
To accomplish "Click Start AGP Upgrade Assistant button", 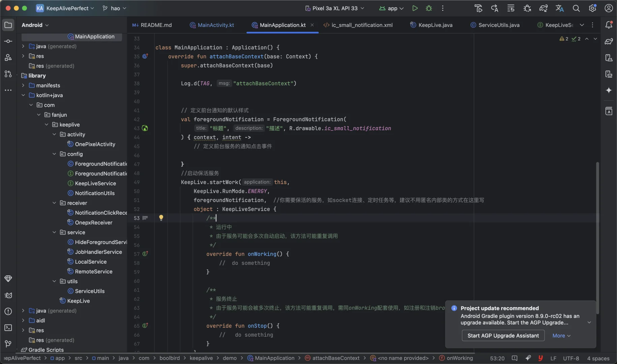I will coord(503,335).
